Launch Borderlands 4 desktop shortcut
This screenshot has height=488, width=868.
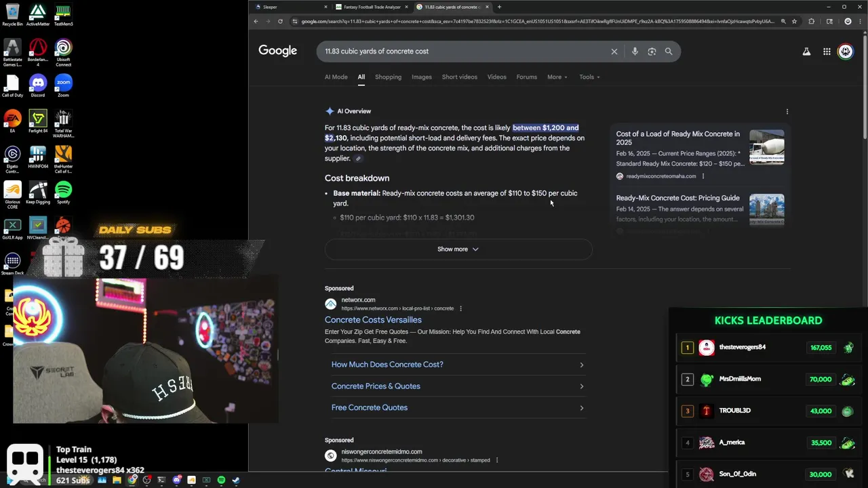point(38,52)
